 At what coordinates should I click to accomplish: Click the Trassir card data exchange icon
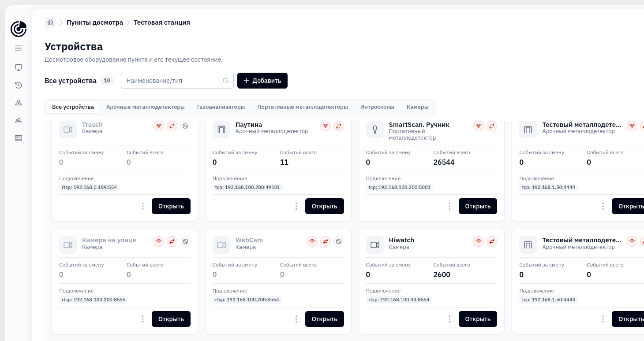pos(172,126)
